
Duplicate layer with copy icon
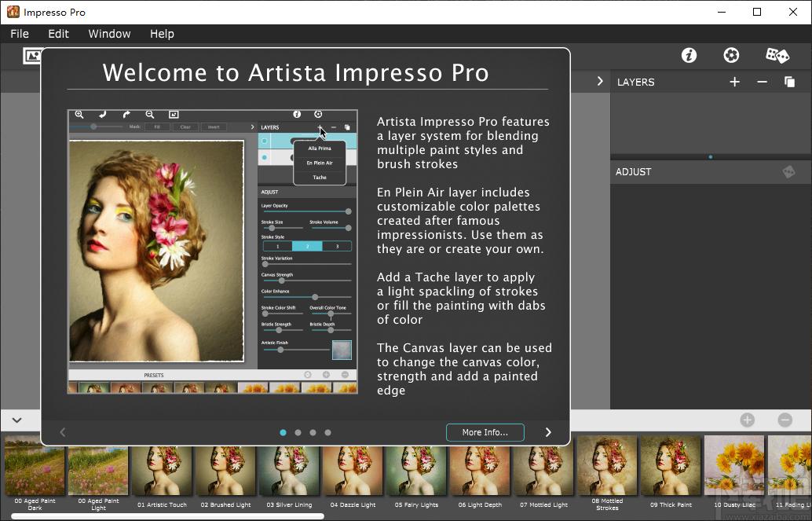[789, 82]
